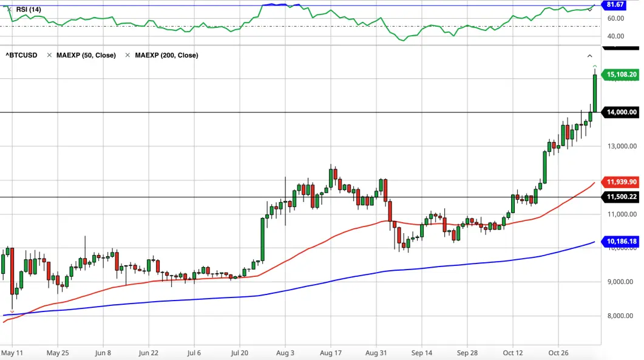This screenshot has height=360, width=644.
Task: Remove the MAEXP (200, Close) overlay via X
Action: [x=127, y=55]
